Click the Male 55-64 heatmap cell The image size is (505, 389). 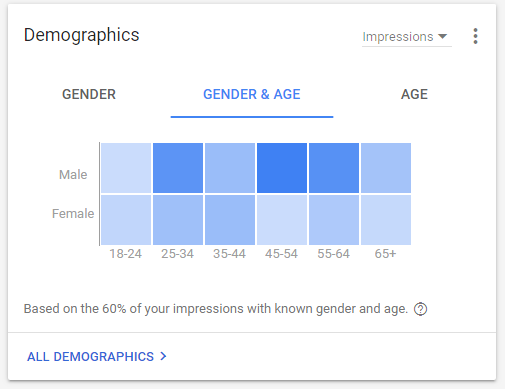(x=334, y=168)
